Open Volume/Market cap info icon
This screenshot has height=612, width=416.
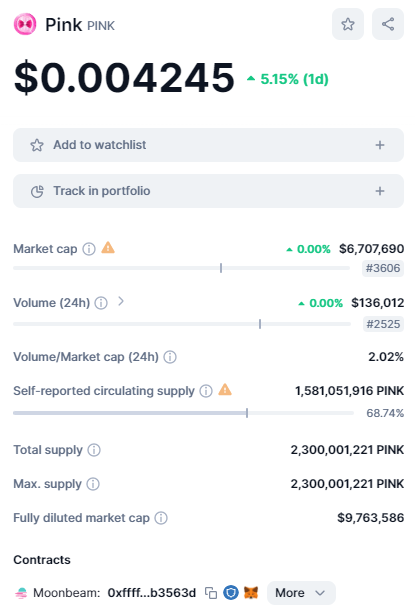[170, 357]
